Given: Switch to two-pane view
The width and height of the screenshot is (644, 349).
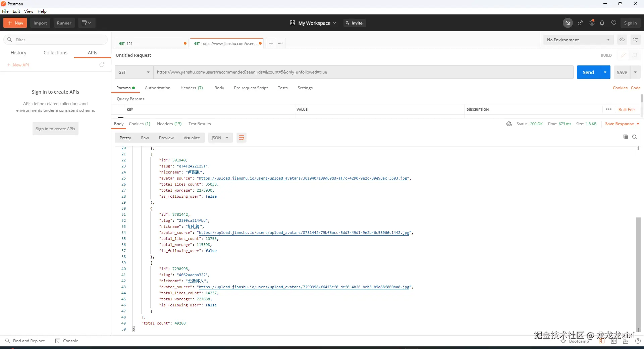Looking at the screenshot, I should [x=614, y=341].
